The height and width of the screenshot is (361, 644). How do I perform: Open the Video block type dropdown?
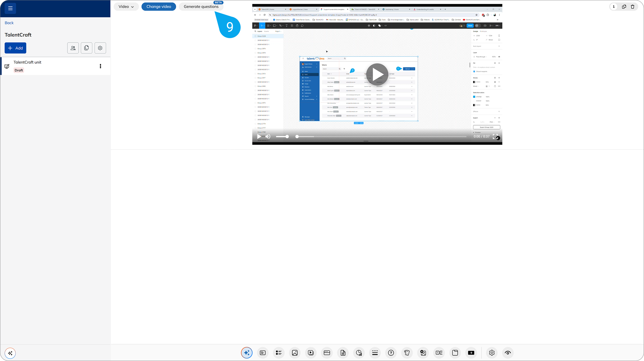pyautogui.click(x=126, y=6)
